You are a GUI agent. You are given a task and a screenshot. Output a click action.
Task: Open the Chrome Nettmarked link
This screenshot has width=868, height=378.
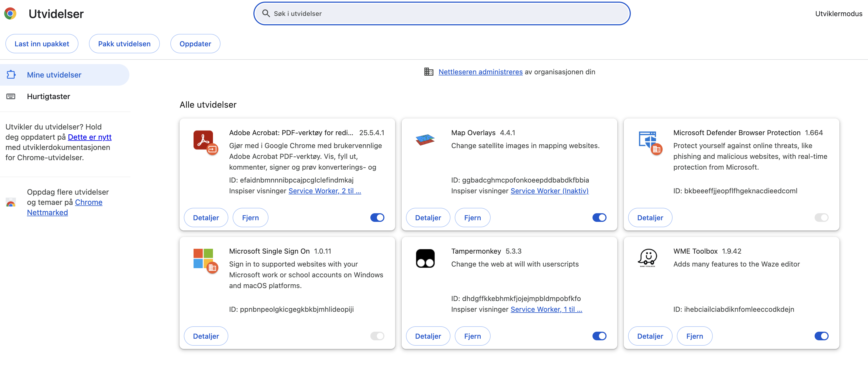[65, 207]
